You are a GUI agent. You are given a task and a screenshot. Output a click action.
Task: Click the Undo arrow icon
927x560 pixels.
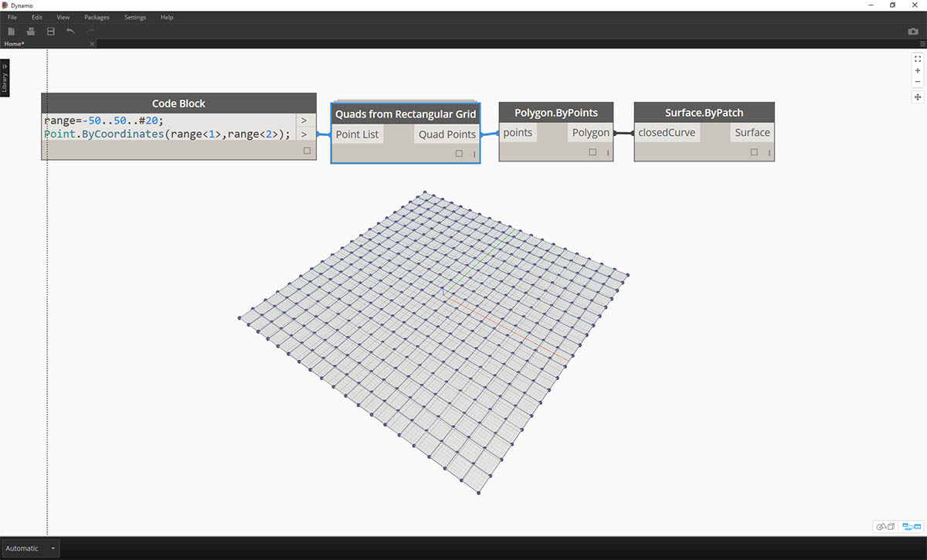71,31
